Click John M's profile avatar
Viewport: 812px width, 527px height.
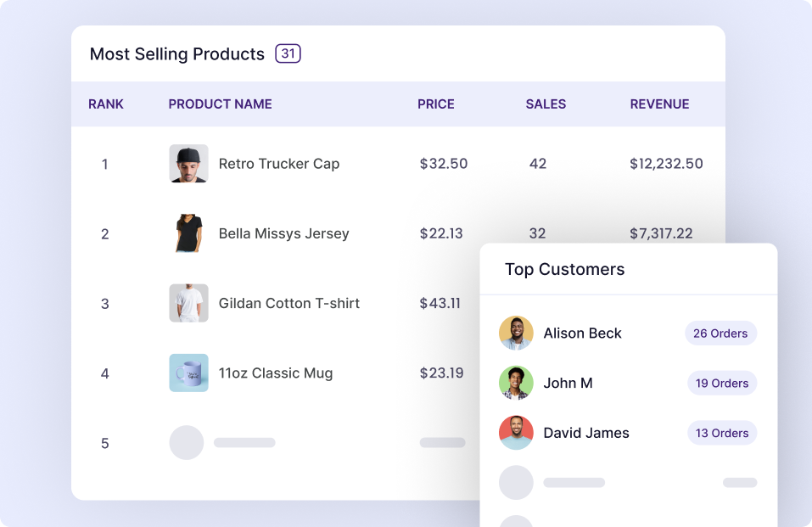(x=516, y=383)
